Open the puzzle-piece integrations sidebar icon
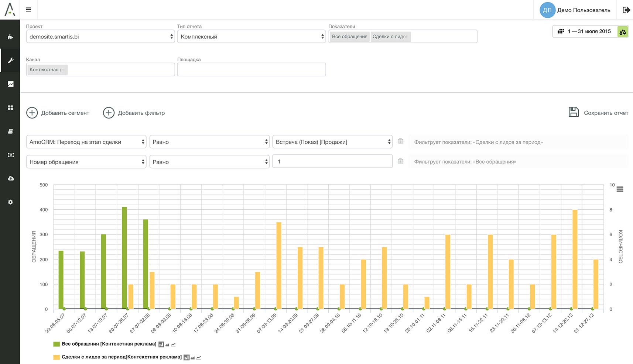 pos(10,37)
